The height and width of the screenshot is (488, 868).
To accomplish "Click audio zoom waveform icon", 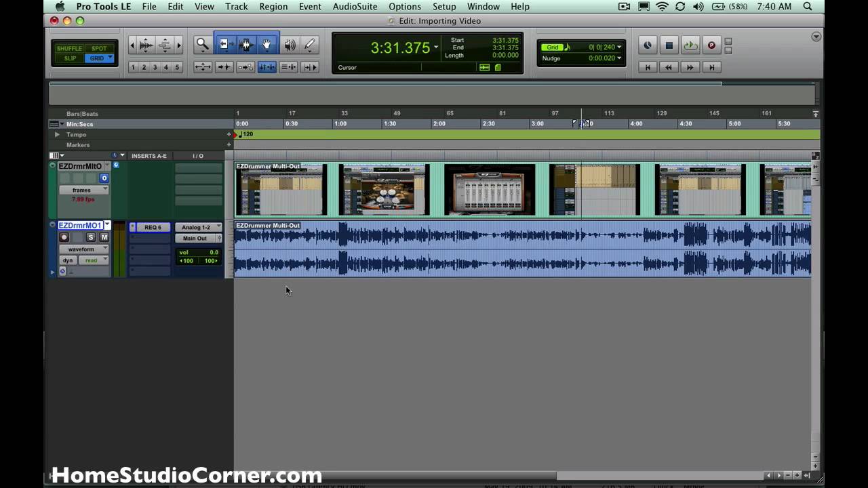I will [146, 45].
